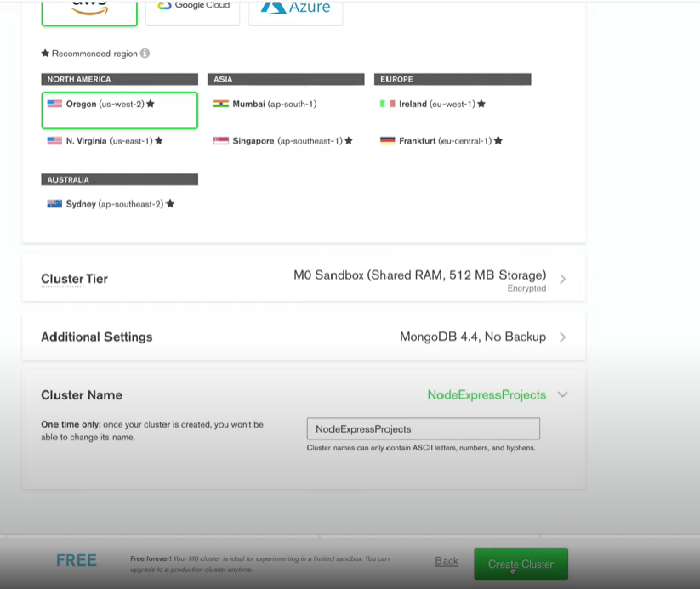Open Cluster Tier heading
This screenshot has height=589, width=700.
pyautogui.click(x=75, y=279)
